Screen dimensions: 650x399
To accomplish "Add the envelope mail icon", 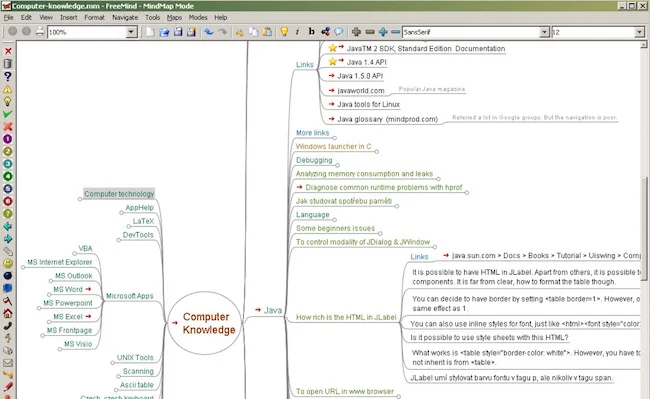I will click(x=7, y=363).
